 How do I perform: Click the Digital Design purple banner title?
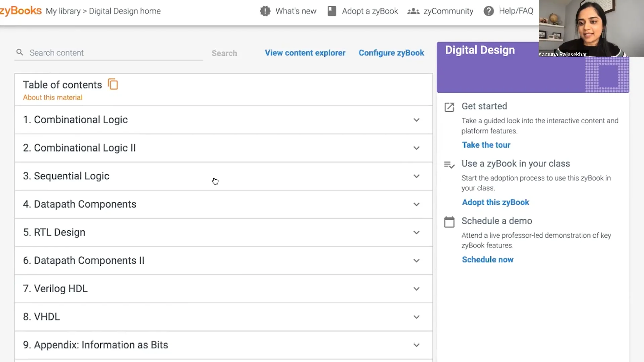click(480, 50)
